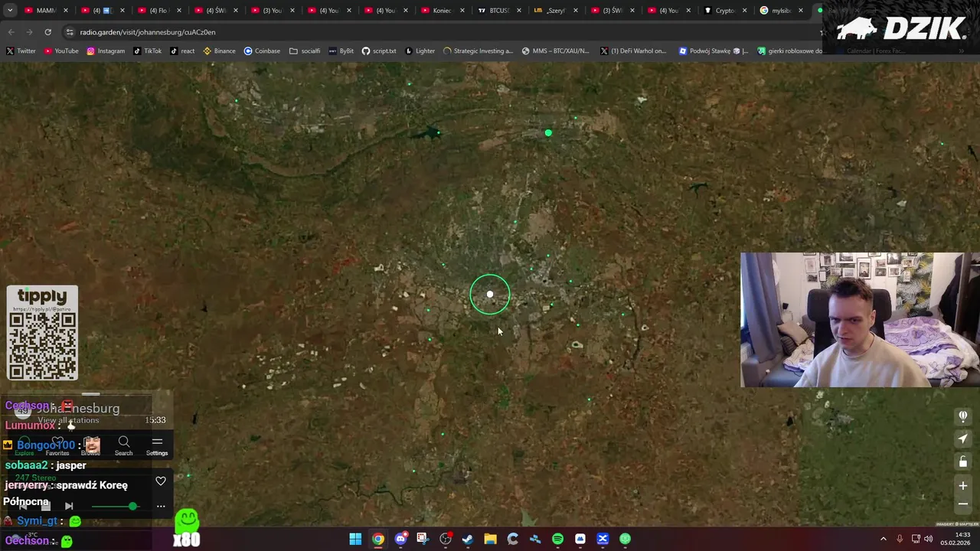Click the map pin locations button
Screen dimensions: 980x551
(963, 416)
